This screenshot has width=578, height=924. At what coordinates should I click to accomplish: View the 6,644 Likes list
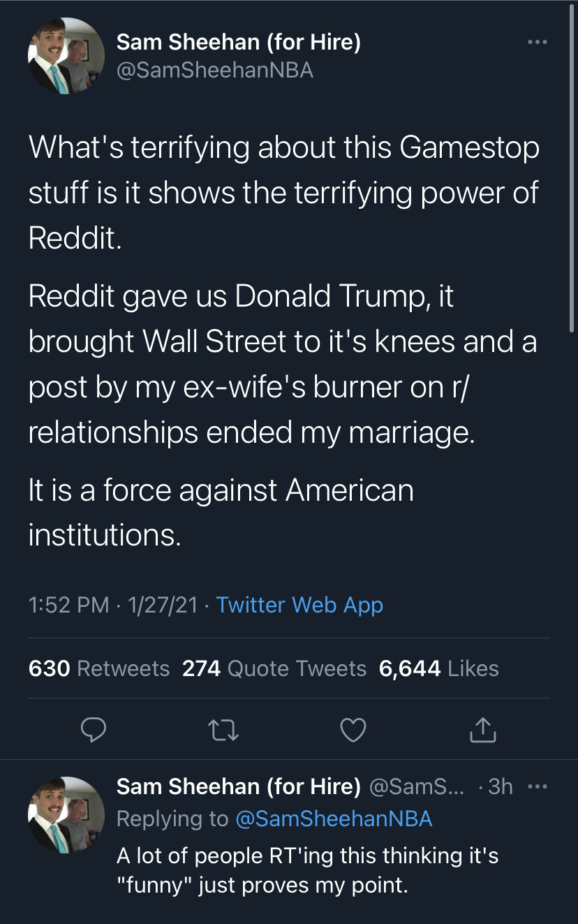click(x=438, y=668)
